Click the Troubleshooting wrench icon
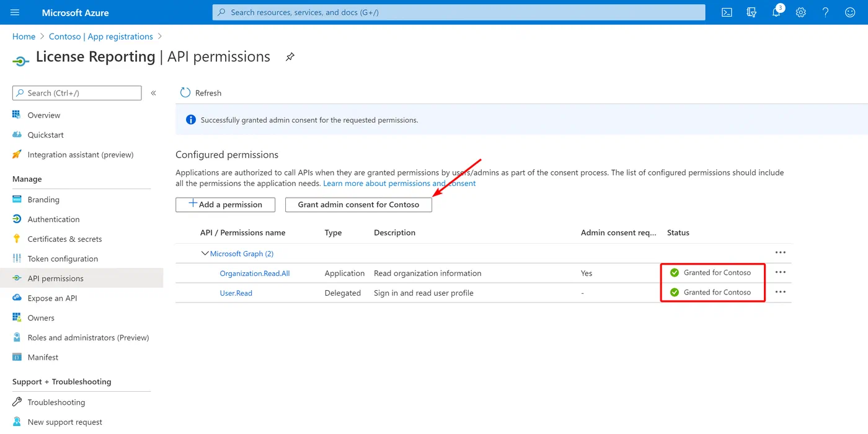The height and width of the screenshot is (434, 868). 17,402
